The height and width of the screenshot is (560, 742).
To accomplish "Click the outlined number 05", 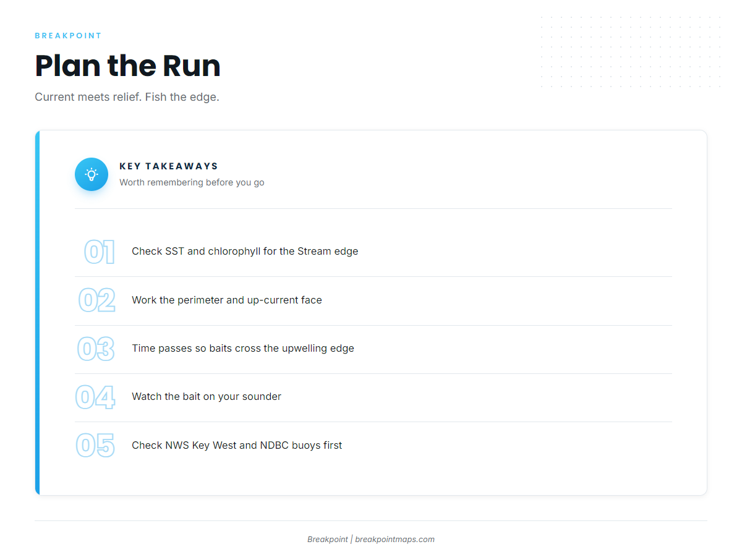I will pyautogui.click(x=95, y=446).
